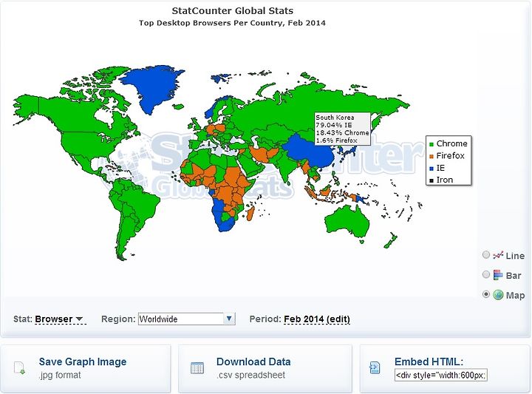
Task: Click the black Iron legend swatch
Action: pyautogui.click(x=432, y=180)
